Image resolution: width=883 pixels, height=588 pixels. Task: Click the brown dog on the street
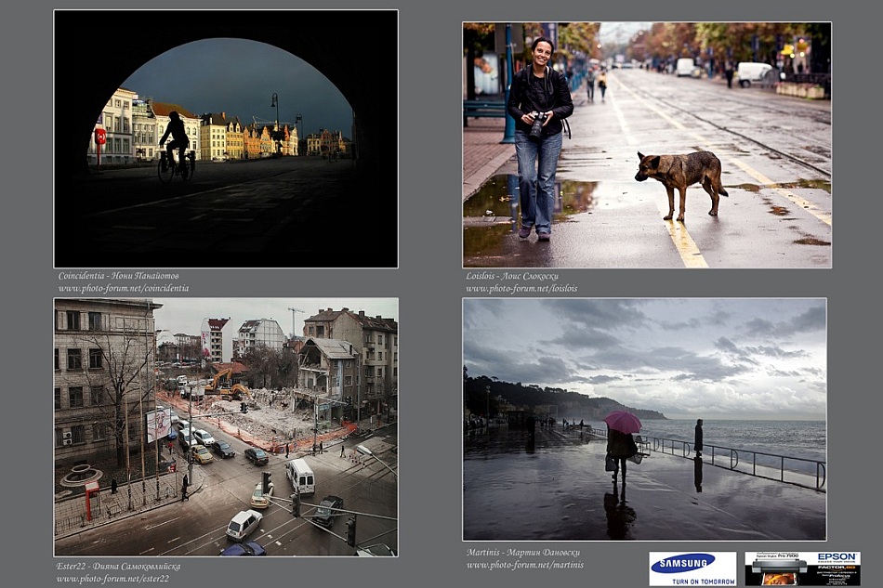coord(679,178)
